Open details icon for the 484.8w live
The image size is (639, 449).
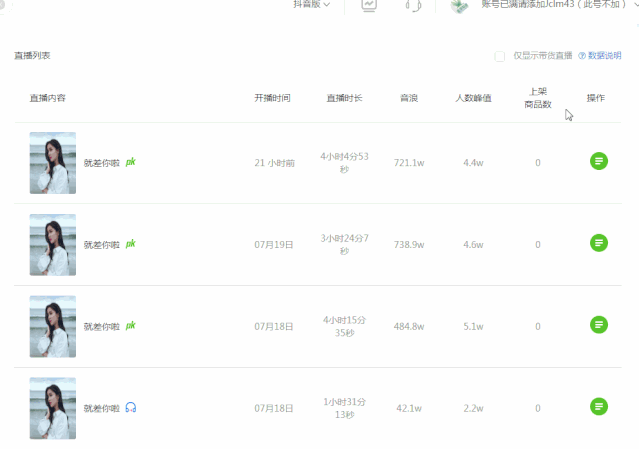point(599,325)
